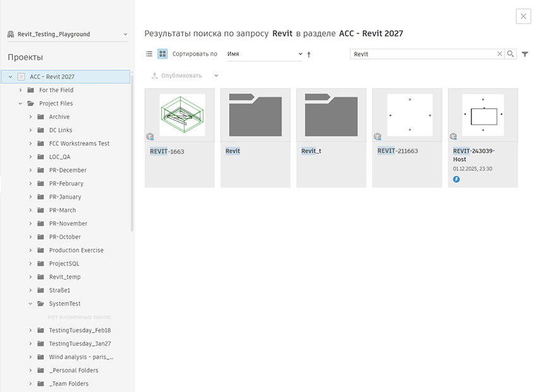
Task: Click the cloud model badge on REVIT-1663
Action: click(150, 137)
